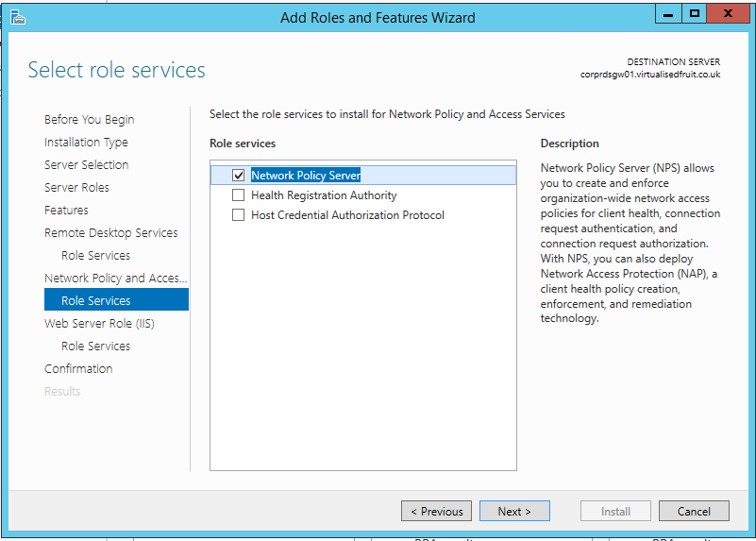Open Web Server Role (IIS) step
The height and width of the screenshot is (541, 756).
pyautogui.click(x=99, y=324)
